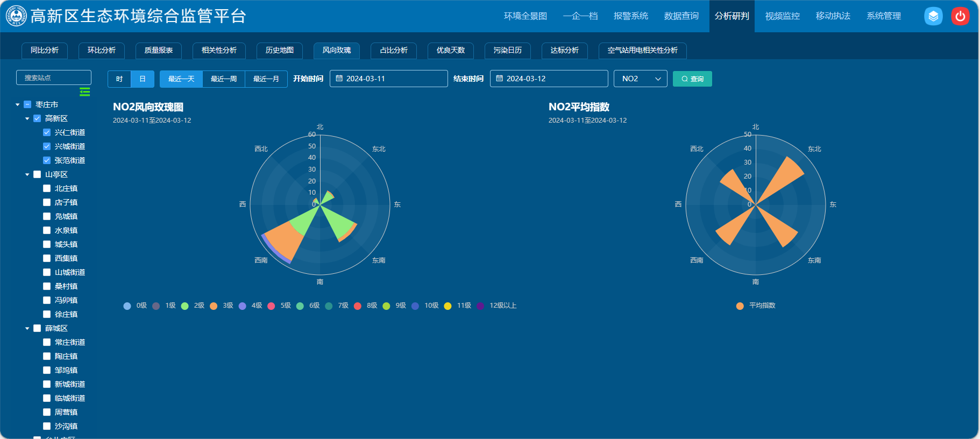Toggle the 3级 orange legend marker
The height and width of the screenshot is (439, 980).
click(214, 306)
